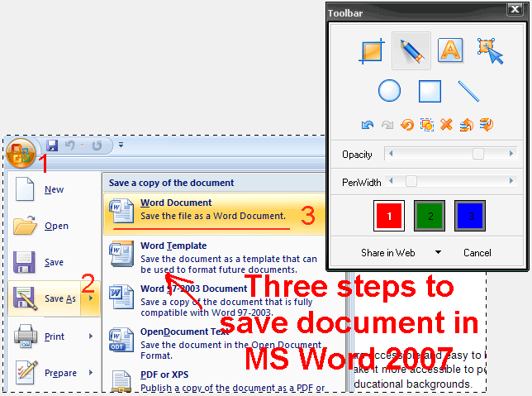Click the Office Button orb

coord(21,153)
